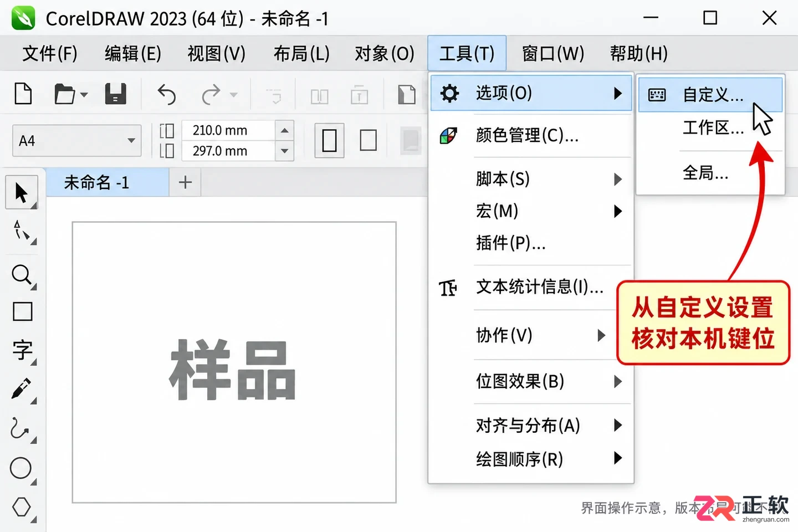Click the Redo arrow icon
The width and height of the screenshot is (798, 532).
click(211, 94)
